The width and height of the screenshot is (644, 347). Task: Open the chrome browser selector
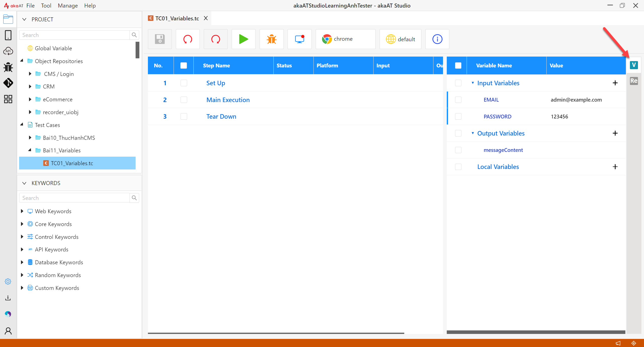coord(345,39)
